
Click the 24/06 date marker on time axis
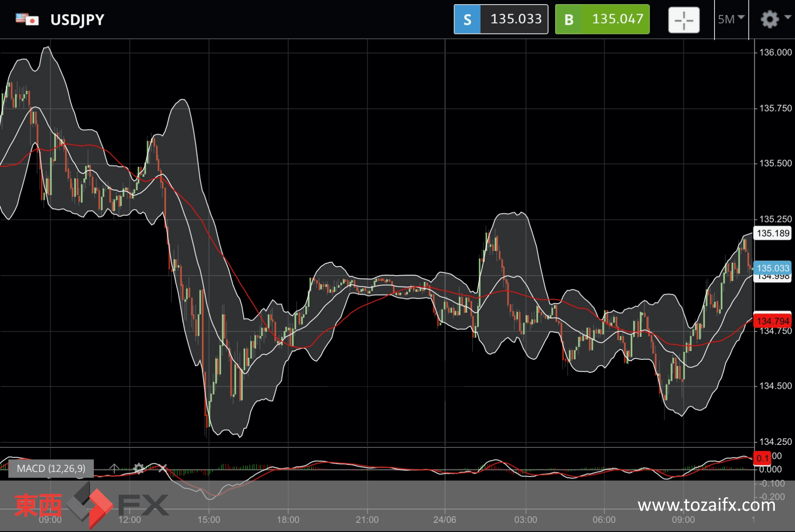(x=445, y=520)
